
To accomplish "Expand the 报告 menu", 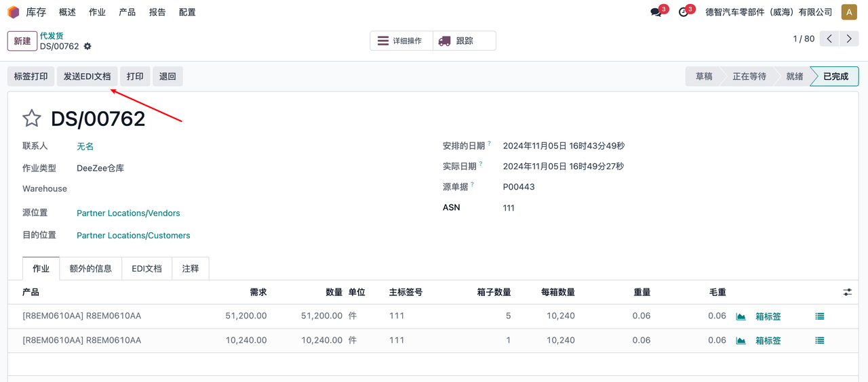I will click(157, 12).
